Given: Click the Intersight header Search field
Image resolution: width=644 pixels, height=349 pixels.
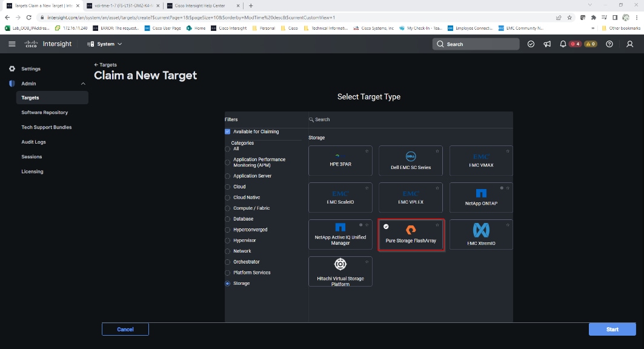Looking at the screenshot, I should click(476, 44).
